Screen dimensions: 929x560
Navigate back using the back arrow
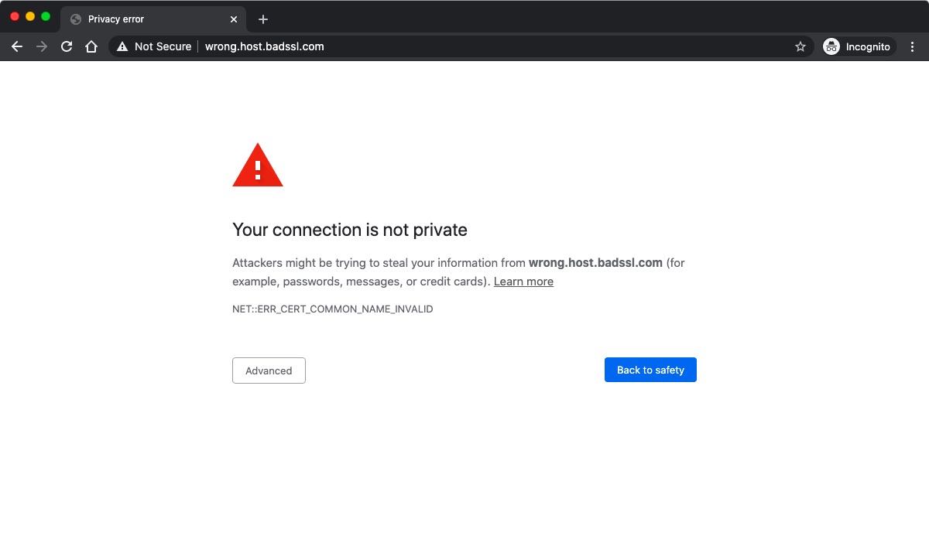pyautogui.click(x=17, y=46)
